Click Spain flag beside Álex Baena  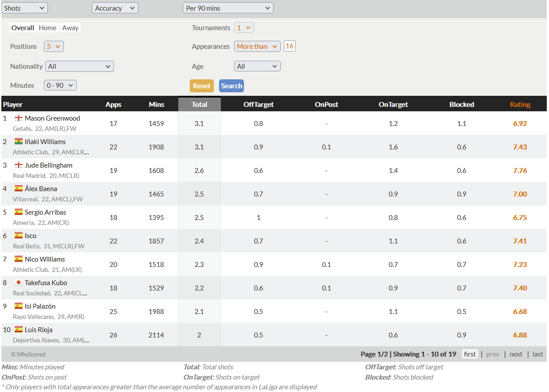click(19, 188)
